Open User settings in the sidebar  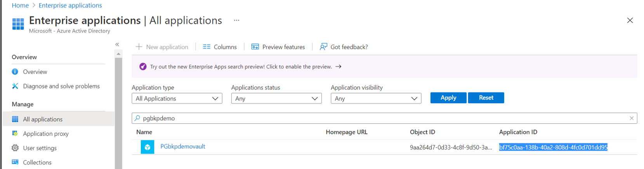tap(40, 148)
